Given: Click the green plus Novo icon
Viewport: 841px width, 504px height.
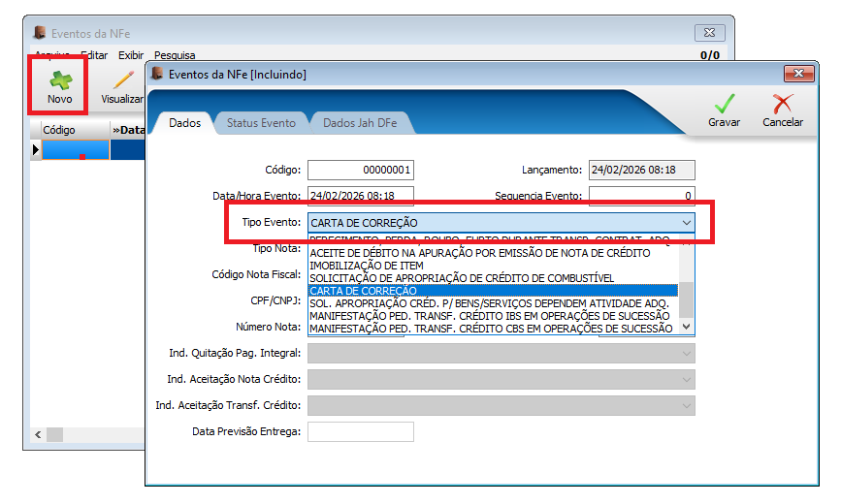Looking at the screenshot, I should 59,79.
